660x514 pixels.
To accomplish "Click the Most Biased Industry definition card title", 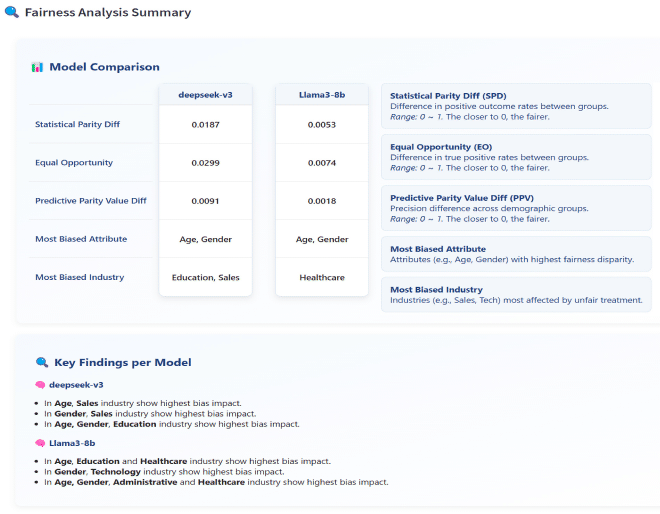I will click(x=436, y=290).
